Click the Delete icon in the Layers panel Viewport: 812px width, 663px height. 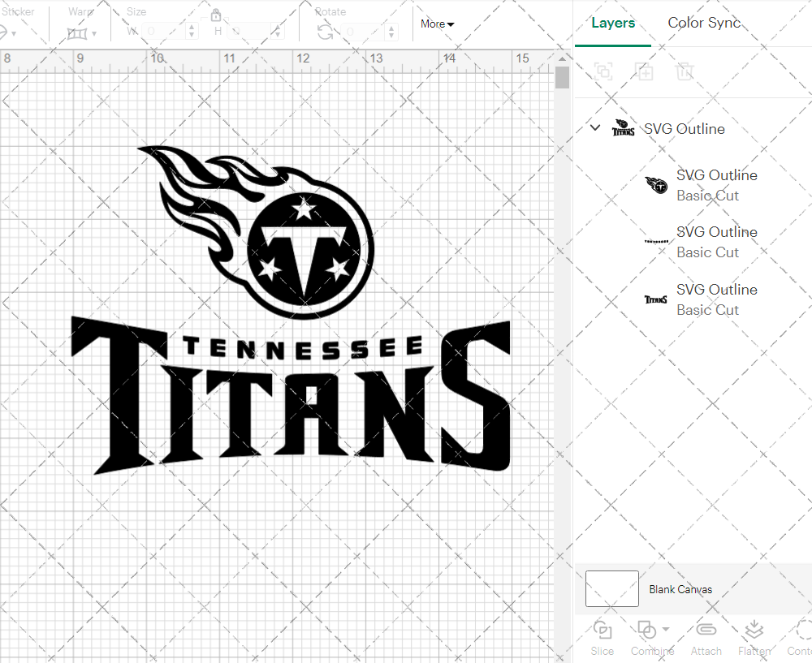tap(685, 71)
